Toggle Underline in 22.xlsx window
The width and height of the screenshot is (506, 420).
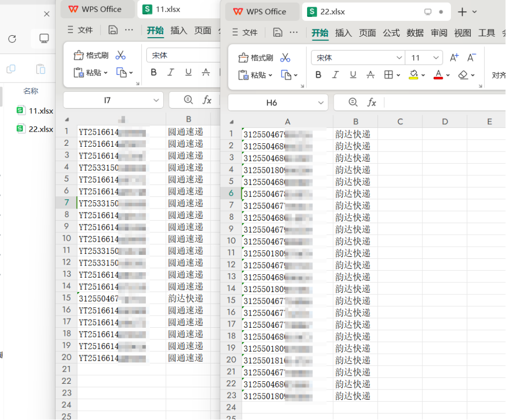[353, 75]
